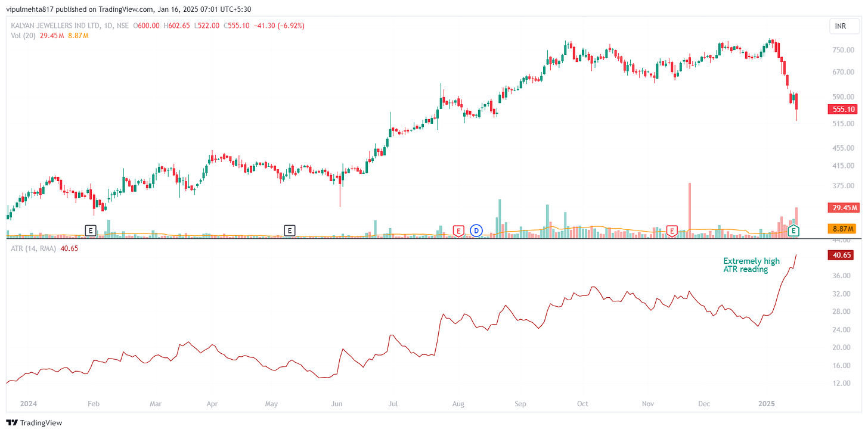Click the 415.00 price scale label
The image size is (868, 433).
click(x=842, y=166)
